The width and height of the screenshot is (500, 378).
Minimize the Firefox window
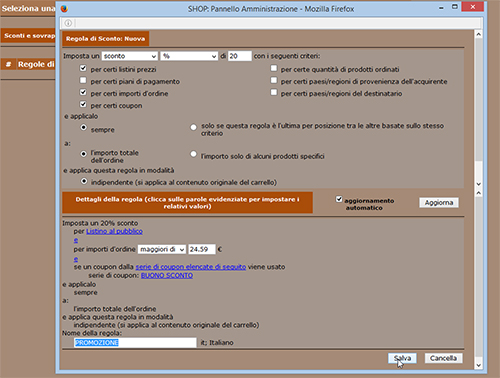coord(441,8)
